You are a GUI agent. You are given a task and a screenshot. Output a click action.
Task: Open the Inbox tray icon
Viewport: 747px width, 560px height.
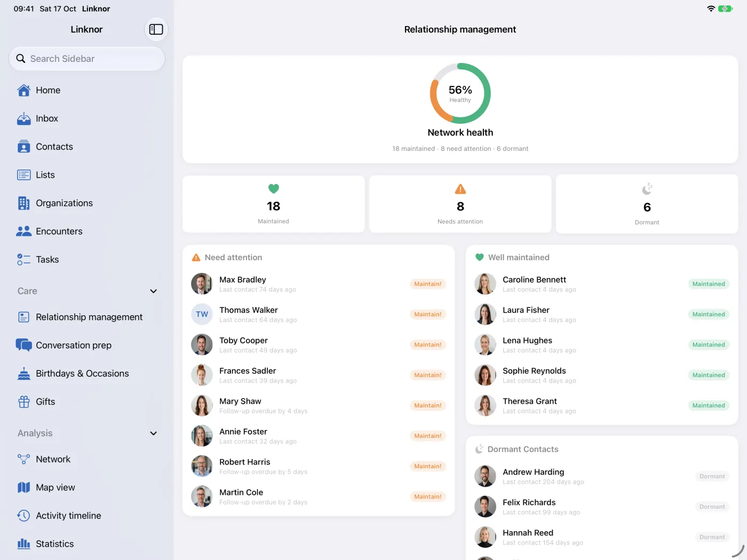(x=24, y=118)
